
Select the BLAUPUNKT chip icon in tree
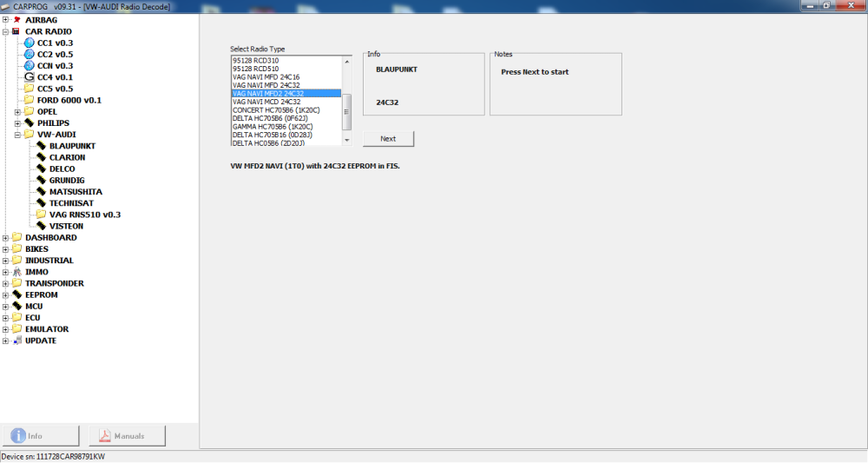click(x=42, y=146)
